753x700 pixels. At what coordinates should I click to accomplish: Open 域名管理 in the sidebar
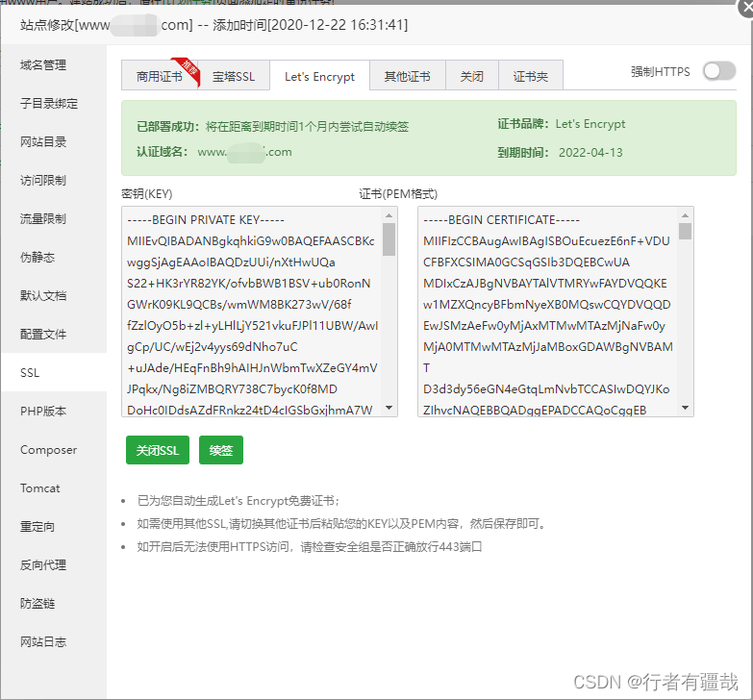[43, 65]
